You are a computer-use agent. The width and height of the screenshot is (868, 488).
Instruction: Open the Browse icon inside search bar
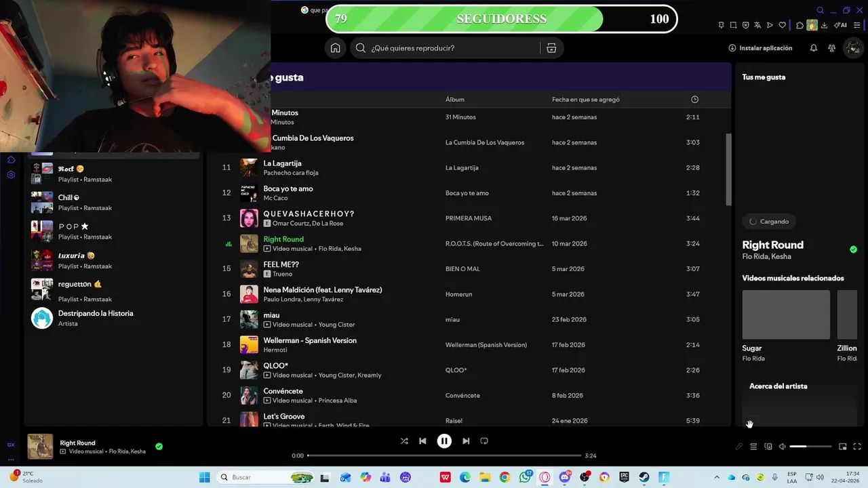tap(551, 48)
